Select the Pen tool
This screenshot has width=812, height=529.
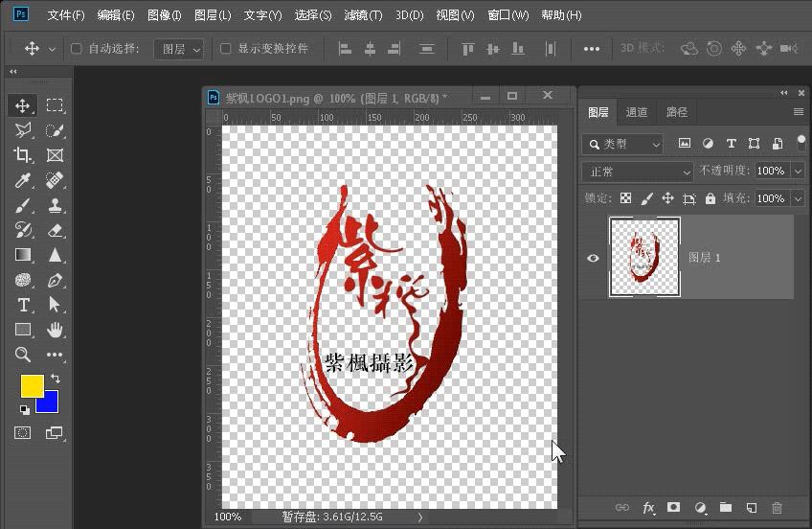pyautogui.click(x=55, y=280)
